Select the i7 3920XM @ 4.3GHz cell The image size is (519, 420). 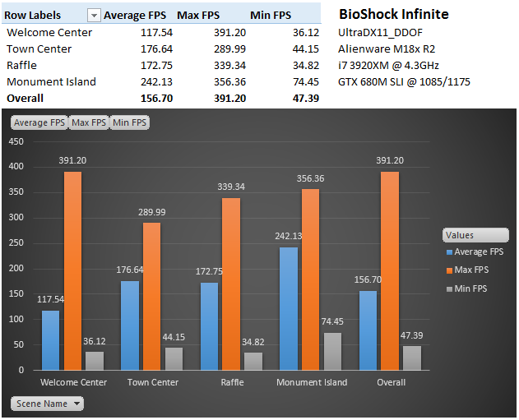(x=388, y=65)
